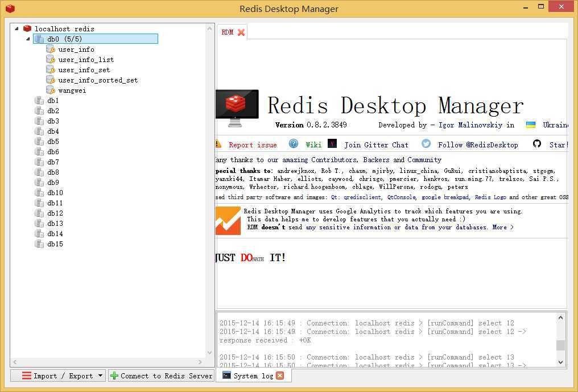
Task: Click the db11 database icon
Action: click(39, 203)
